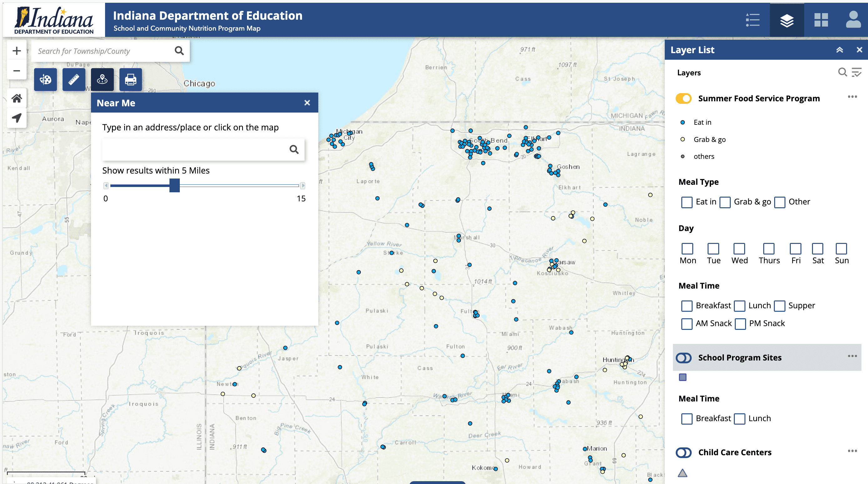Check the Wed day checkbox
The width and height of the screenshot is (868, 484).
click(x=739, y=249)
